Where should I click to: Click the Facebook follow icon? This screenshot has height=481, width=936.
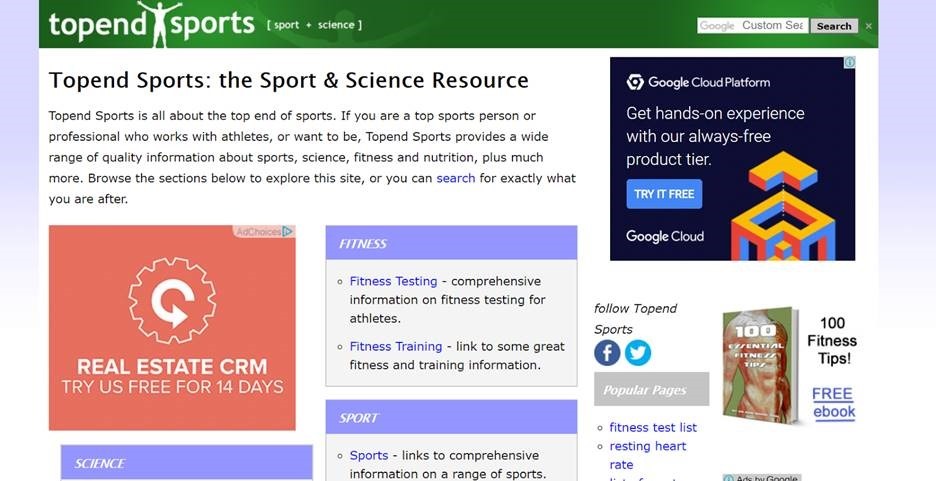coord(607,353)
